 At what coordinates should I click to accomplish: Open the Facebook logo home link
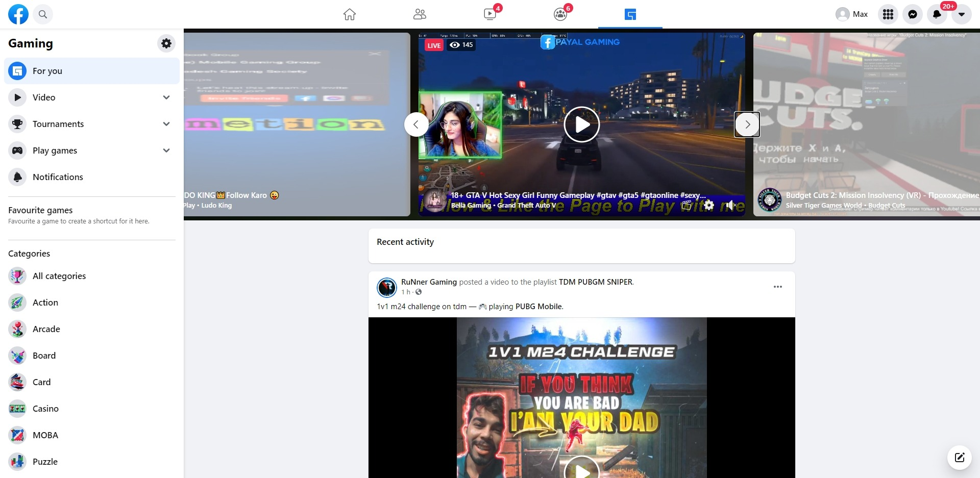(x=18, y=14)
